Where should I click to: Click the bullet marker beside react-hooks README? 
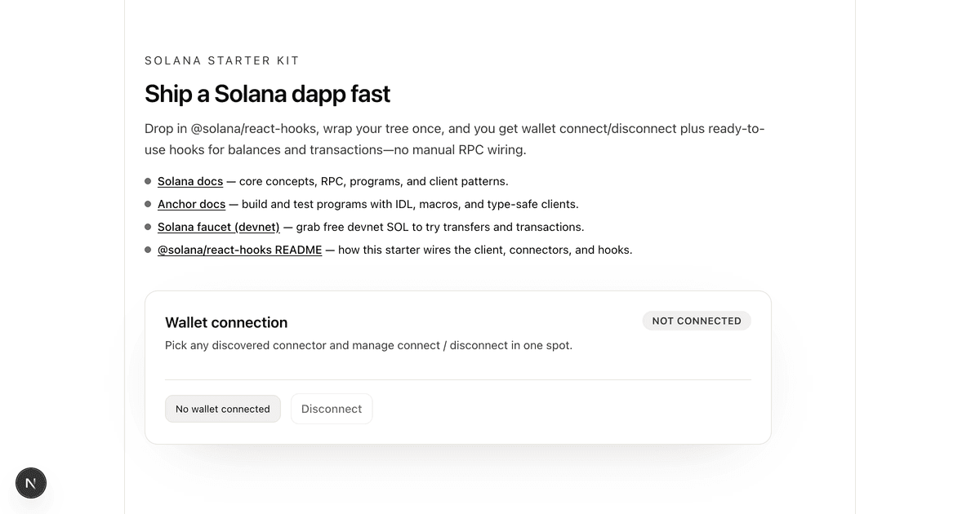(148, 250)
